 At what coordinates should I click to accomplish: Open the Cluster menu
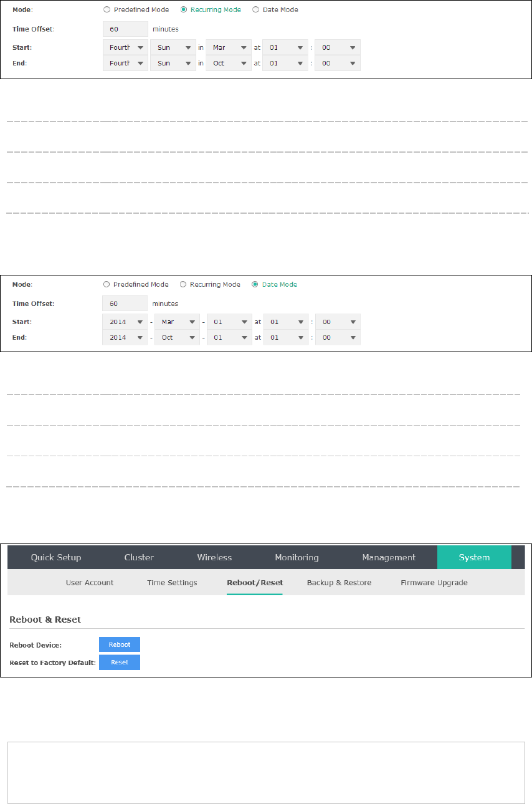[x=139, y=557]
